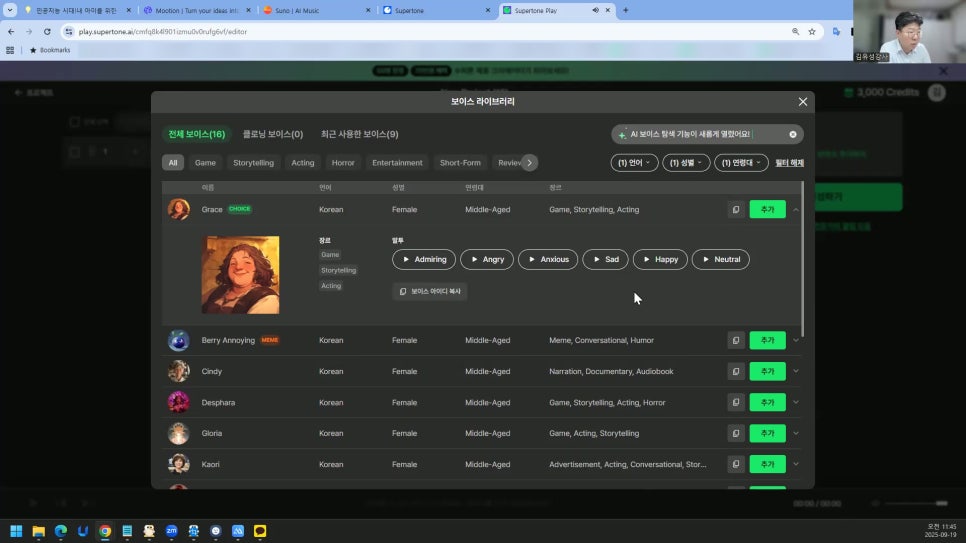
Task: Switch to all voices tab (16)
Action: point(197,134)
